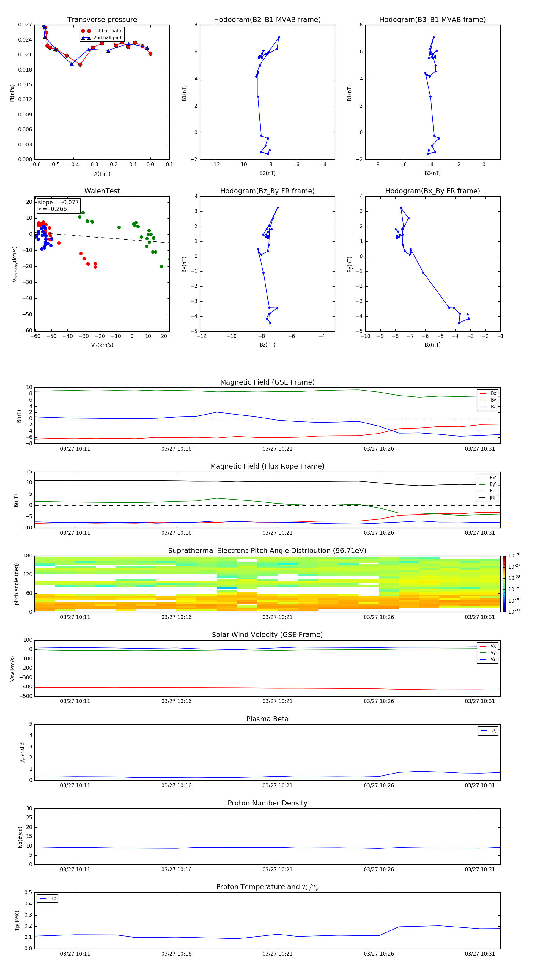
Task: Click the 'Vy' legend entry
Action: [488, 652]
